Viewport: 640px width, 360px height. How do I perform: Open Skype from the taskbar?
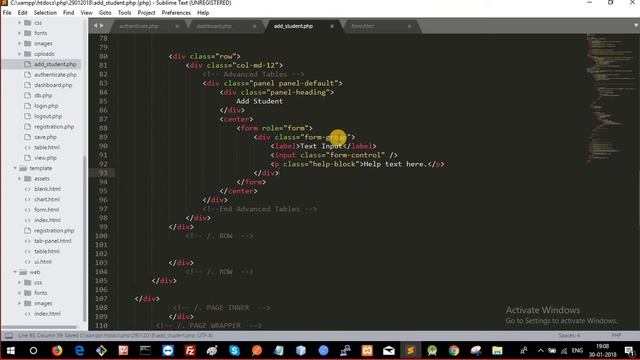[234, 351]
